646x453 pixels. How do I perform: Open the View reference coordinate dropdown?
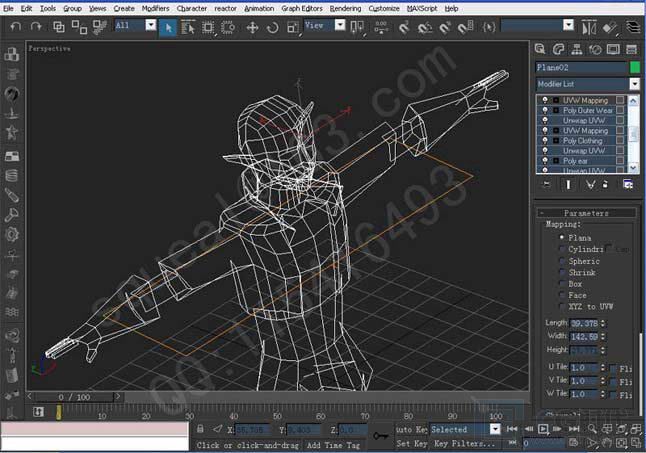tap(340, 26)
